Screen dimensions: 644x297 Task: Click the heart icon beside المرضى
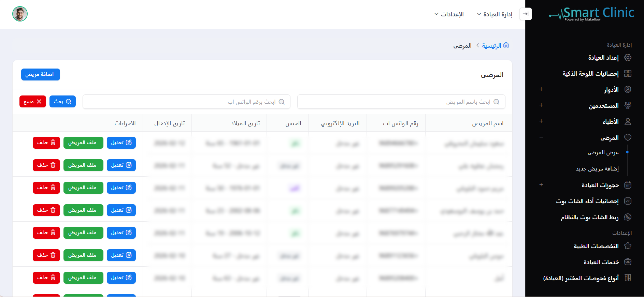coord(628,138)
